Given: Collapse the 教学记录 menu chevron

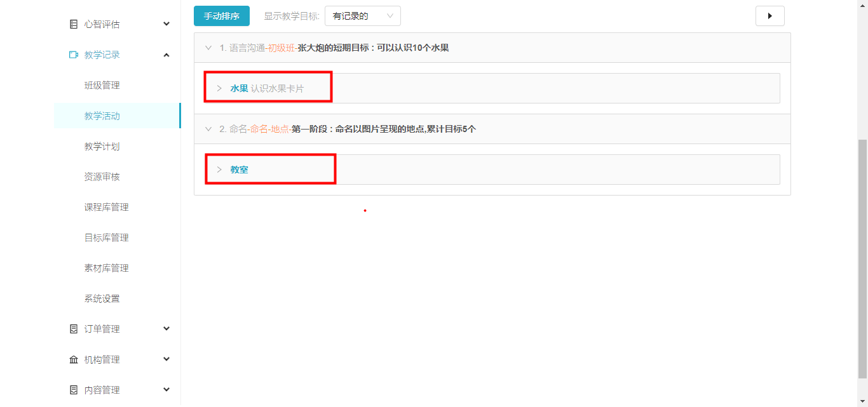Looking at the screenshot, I should (x=166, y=55).
